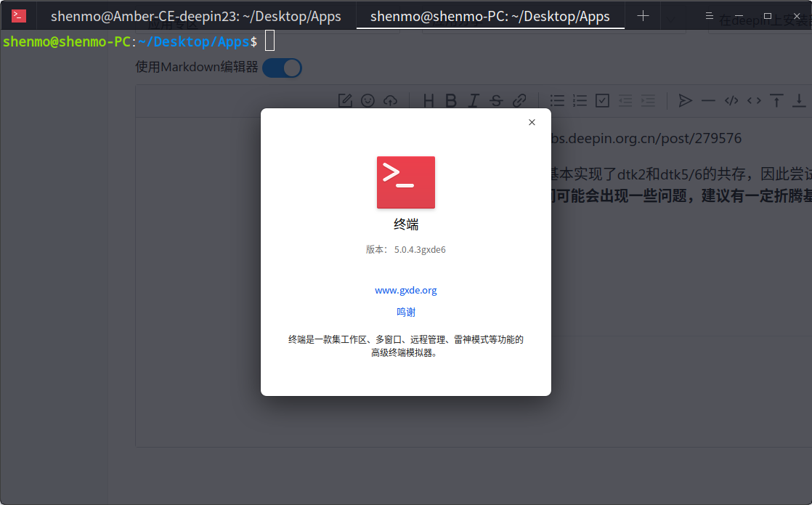The height and width of the screenshot is (505, 812).
Task: Insert inline code <> in background editor
Action: pyautogui.click(x=754, y=100)
